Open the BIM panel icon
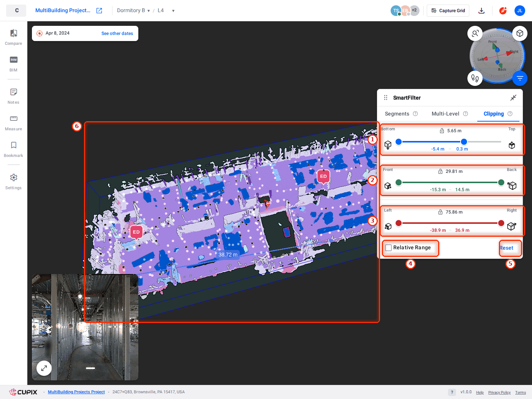The height and width of the screenshot is (399, 532). pos(14,60)
